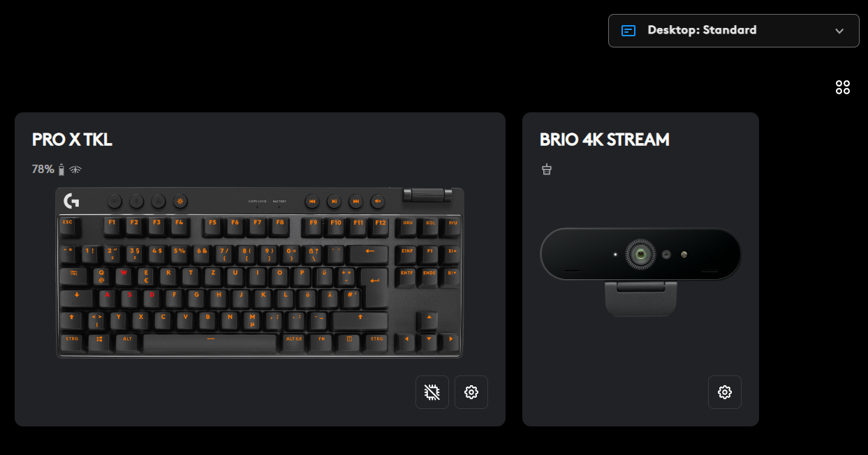Open settings gear on BRIO 4K STREAM card
This screenshot has height=455, width=868.
click(x=725, y=392)
